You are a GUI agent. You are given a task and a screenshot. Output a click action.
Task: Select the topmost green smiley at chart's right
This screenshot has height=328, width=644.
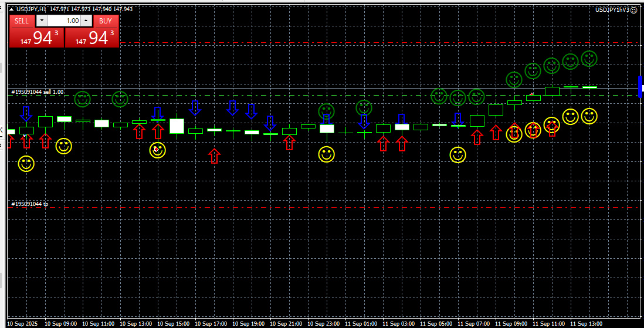pyautogui.click(x=589, y=59)
